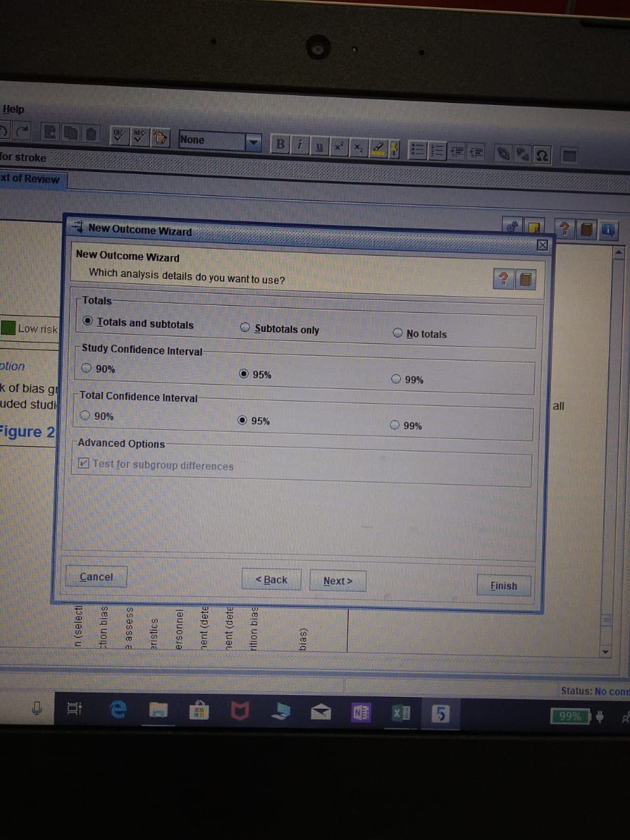Choose 99% Study Confidence Interval
The width and height of the screenshot is (630, 840).
[x=396, y=379]
